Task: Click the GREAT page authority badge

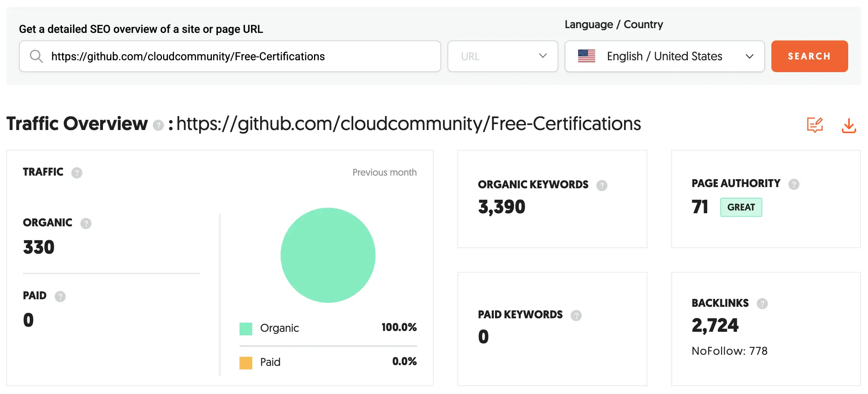Action: click(741, 207)
